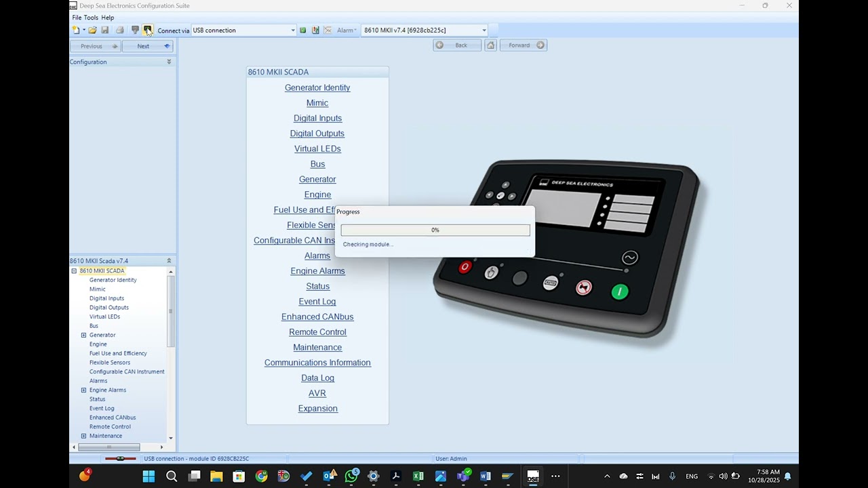
Task: Click the green connect icon after USB connection
Action: pyautogui.click(x=303, y=30)
